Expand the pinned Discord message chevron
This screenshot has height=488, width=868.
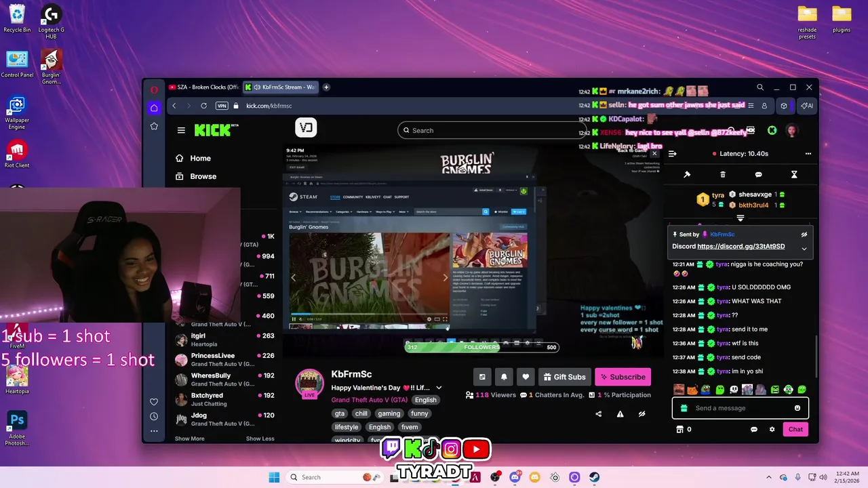click(x=804, y=249)
